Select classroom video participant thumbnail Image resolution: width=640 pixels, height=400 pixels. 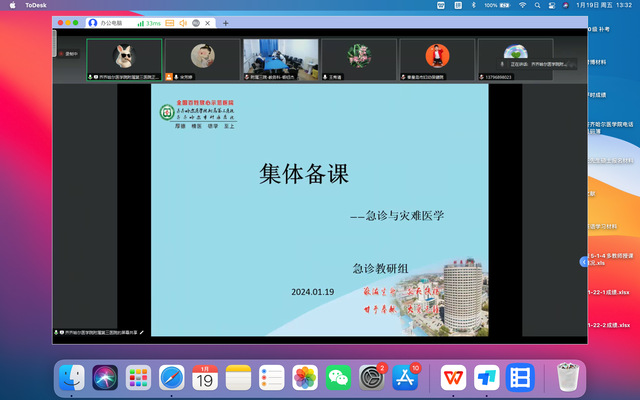281,59
